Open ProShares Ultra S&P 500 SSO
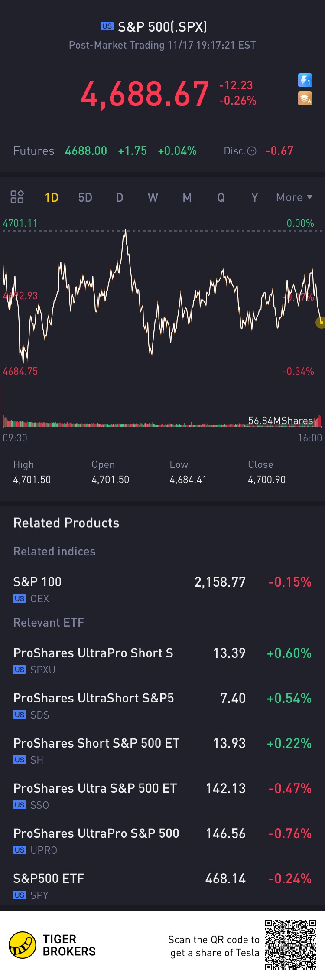The height and width of the screenshot is (980, 325). [x=162, y=795]
